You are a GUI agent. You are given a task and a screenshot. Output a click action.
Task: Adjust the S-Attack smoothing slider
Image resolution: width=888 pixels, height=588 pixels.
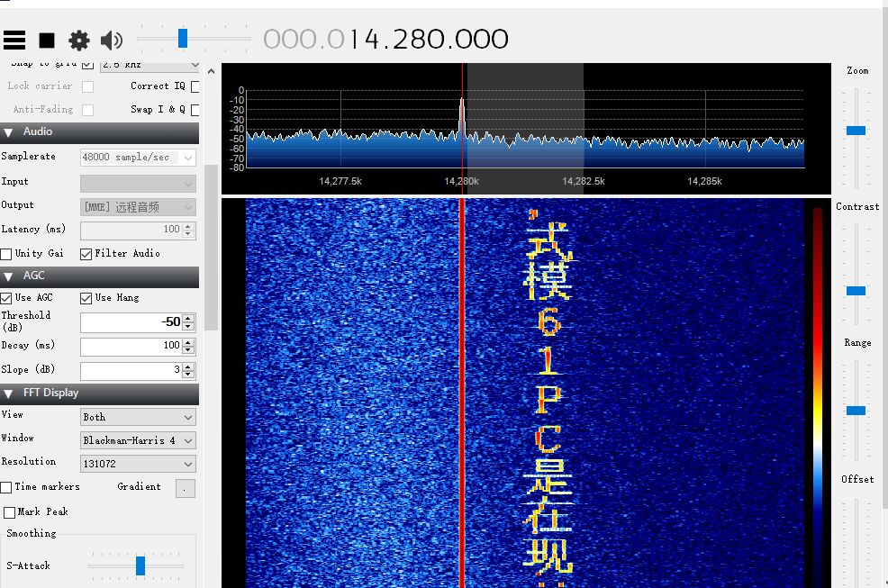(x=140, y=565)
